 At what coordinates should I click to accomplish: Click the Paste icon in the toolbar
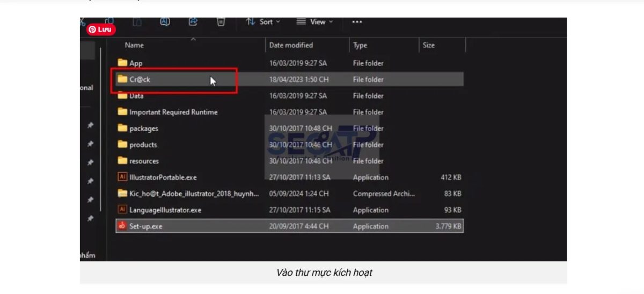[x=137, y=21]
